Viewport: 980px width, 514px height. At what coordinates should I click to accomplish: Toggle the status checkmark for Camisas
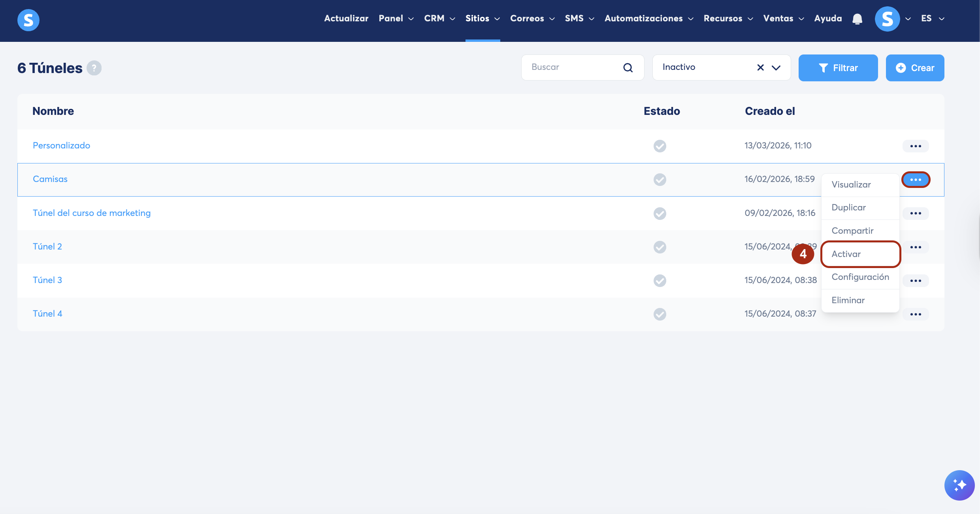tap(660, 180)
